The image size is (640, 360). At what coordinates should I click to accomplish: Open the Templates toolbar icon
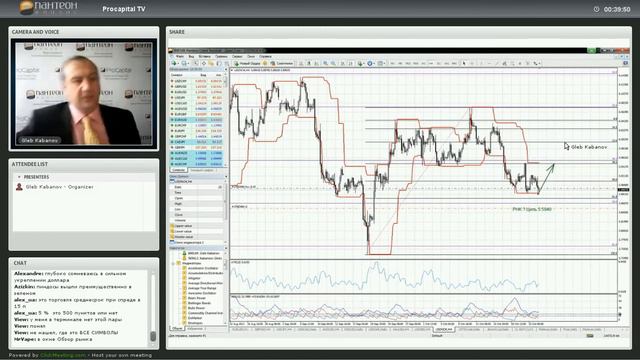tap(381, 63)
